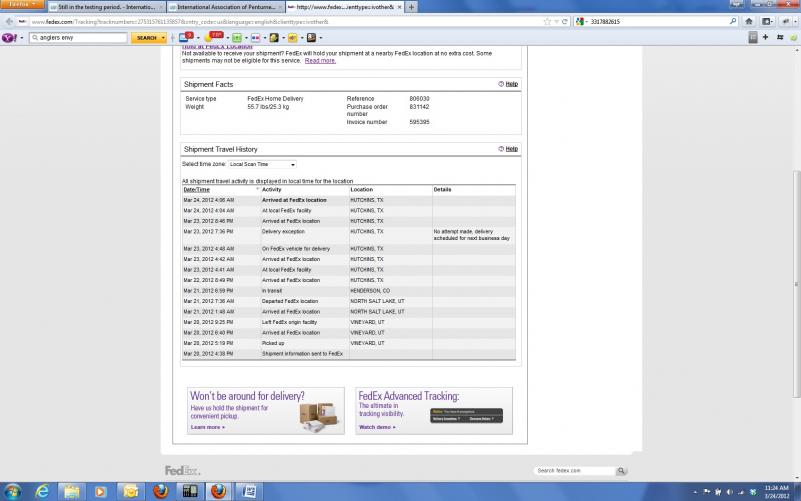801x501 pixels.
Task: Click the page vertical scrollbar thumb
Action: (x=795, y=283)
